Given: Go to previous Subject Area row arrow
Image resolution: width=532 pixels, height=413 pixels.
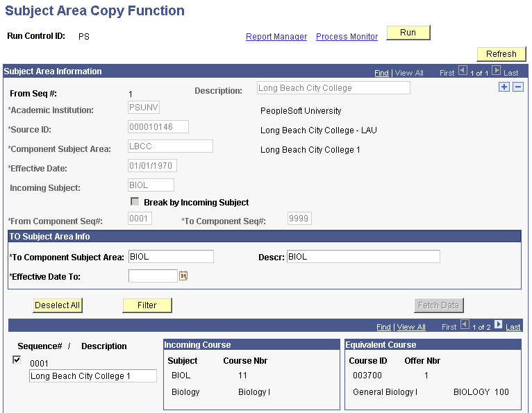Looking at the screenshot, I should [463, 71].
